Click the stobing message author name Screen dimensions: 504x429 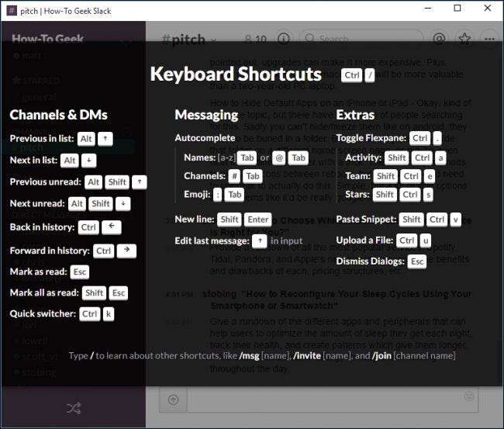pyautogui.click(x=219, y=294)
